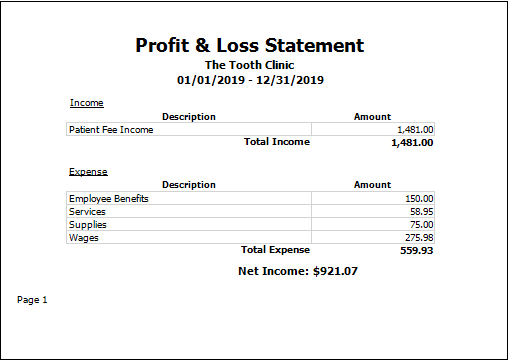Screen dimensions: 508x360
Task: Click the Total Expense value 559.93
Action: [x=417, y=251]
